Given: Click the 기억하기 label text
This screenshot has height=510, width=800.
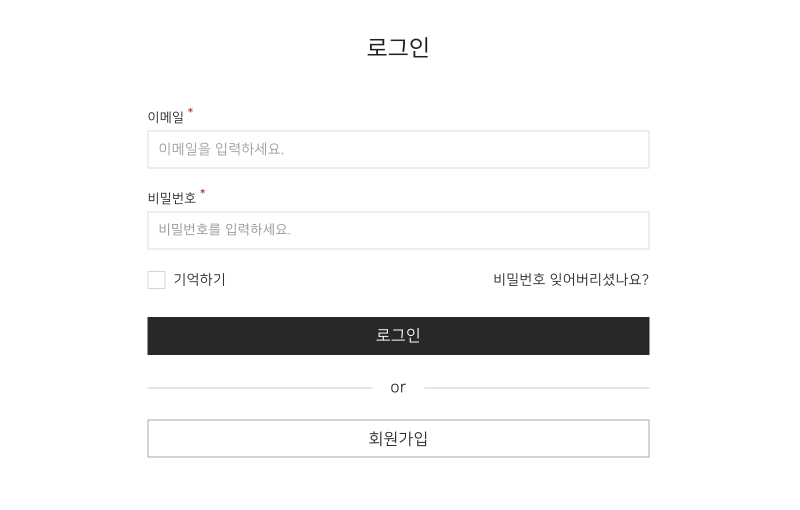Looking at the screenshot, I should click(x=200, y=280).
